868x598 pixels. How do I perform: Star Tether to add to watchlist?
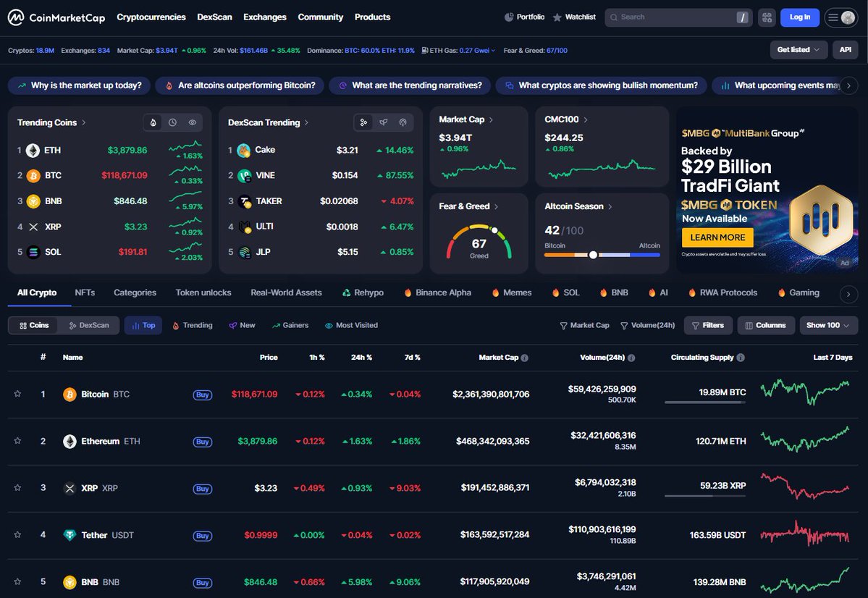pos(17,535)
